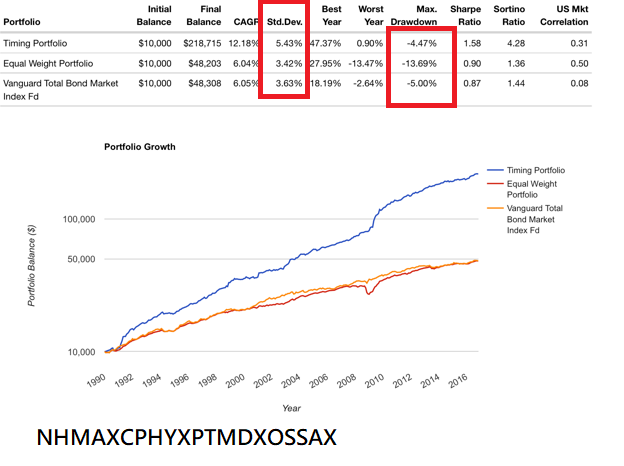Click the Portfolio Growth chart title
Image resolution: width=624 pixels, height=466 pixels.
(140, 147)
